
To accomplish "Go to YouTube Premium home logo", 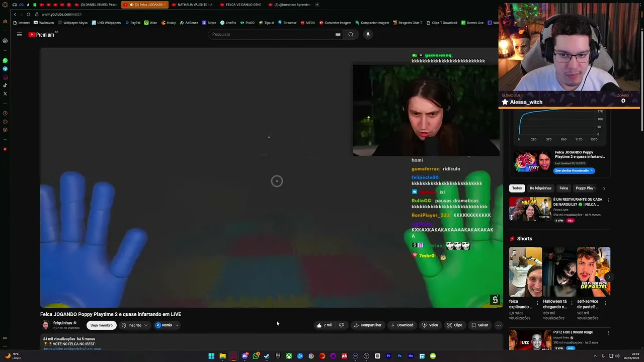I will tap(43, 34).
